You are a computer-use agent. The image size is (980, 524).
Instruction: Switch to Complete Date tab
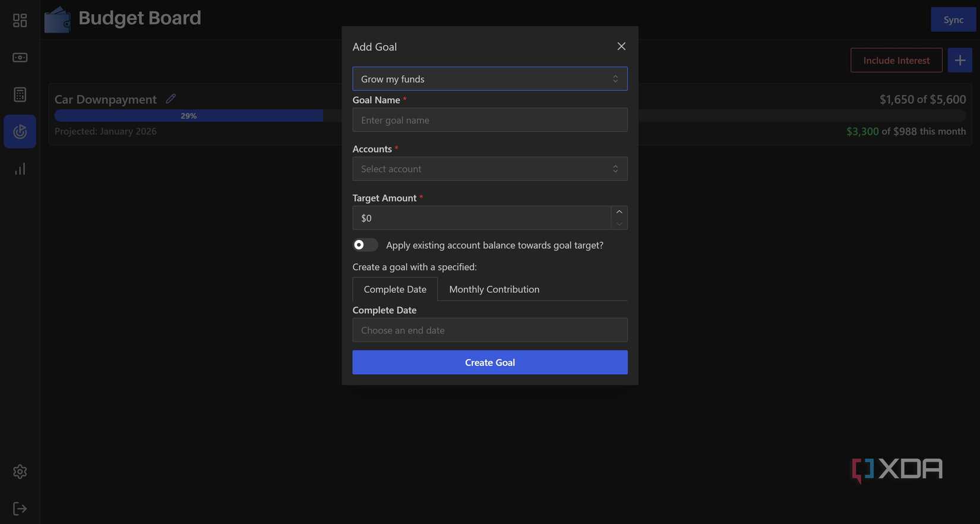point(395,289)
